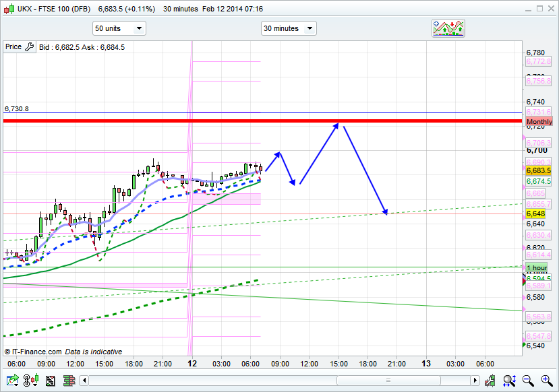Viewport: 559px width, 392px height.
Task: Click the dropdown arrow at top-right corner
Action: click(521, 9)
